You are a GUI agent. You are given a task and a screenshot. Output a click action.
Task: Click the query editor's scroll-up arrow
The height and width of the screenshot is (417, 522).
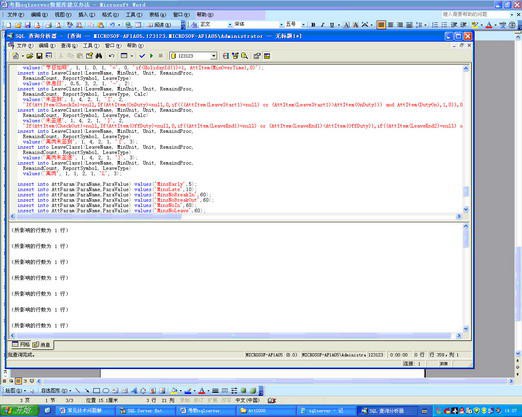click(466, 69)
